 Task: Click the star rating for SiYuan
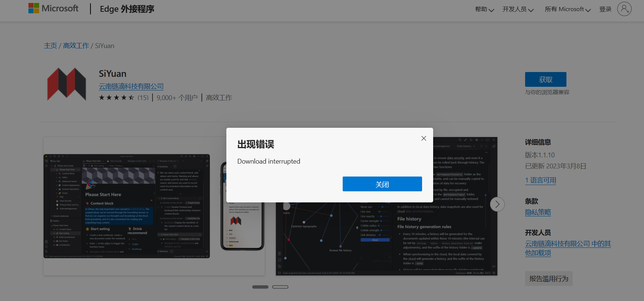116,98
